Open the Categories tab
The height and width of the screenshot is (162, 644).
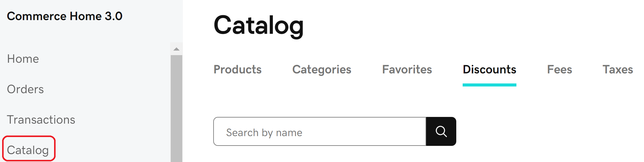point(322,70)
